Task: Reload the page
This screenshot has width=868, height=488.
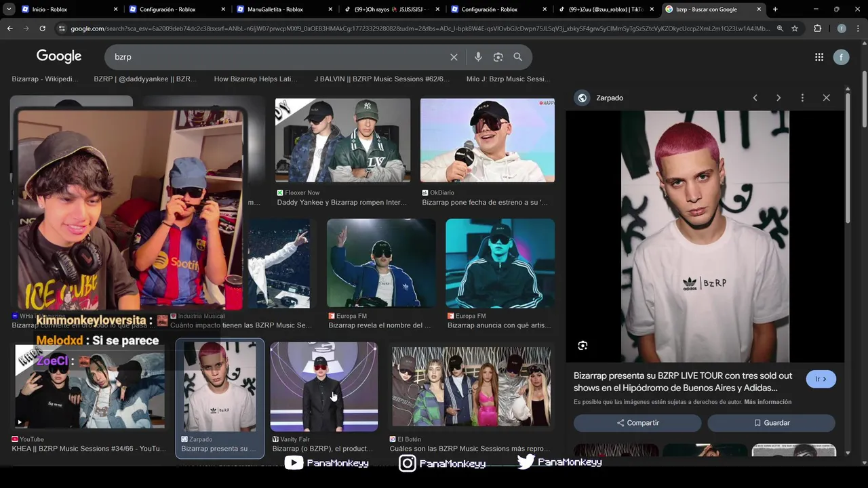Action: tap(42, 28)
